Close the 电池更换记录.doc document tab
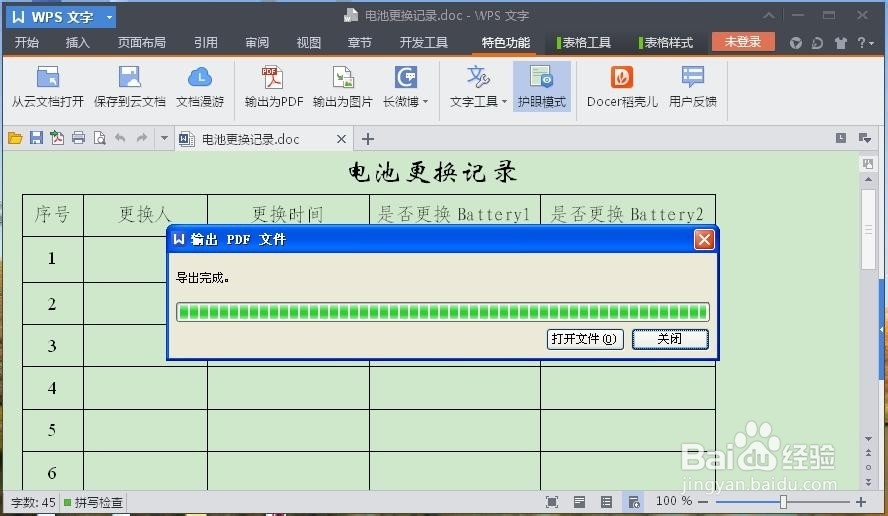Image resolution: width=888 pixels, height=516 pixels. pyautogui.click(x=341, y=139)
